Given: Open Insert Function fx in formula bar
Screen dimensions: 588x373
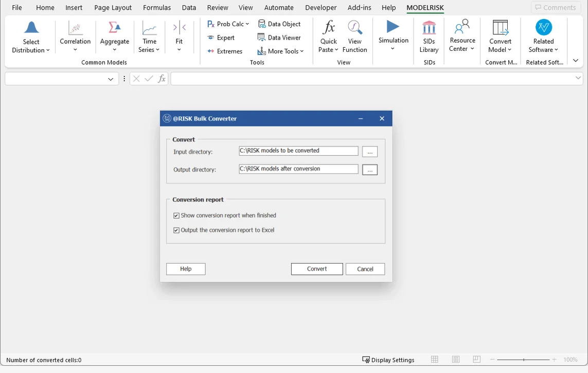Looking at the screenshot, I should pos(162,79).
